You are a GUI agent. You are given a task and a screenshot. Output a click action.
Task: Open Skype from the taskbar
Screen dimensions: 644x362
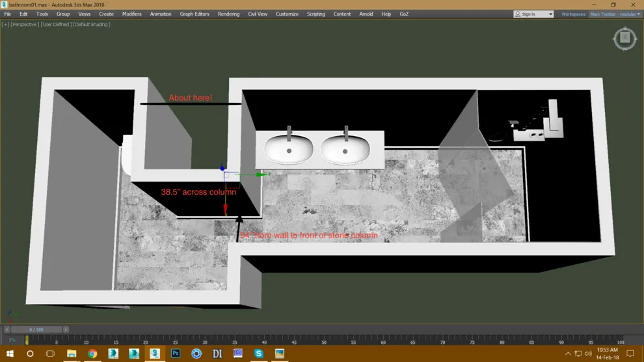coord(258,354)
